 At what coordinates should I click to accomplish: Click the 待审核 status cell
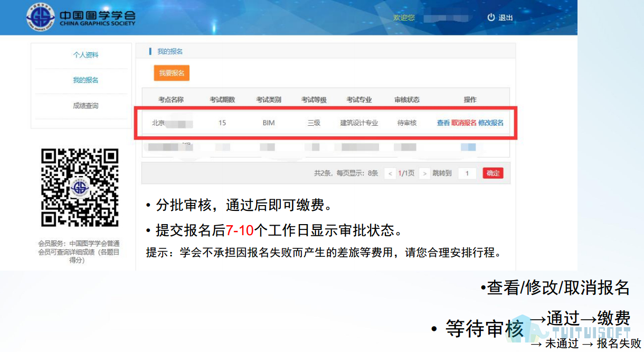click(407, 123)
